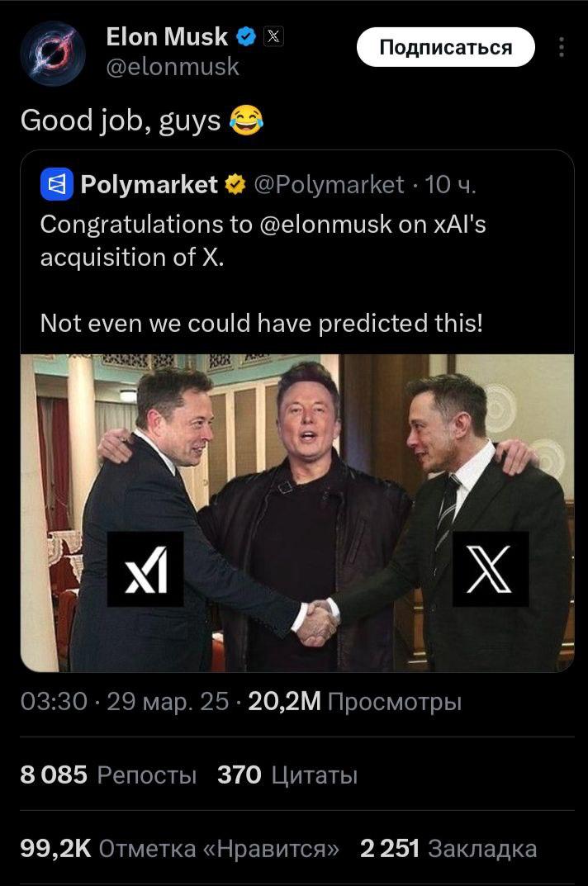Open the 2 251 Закладка bookmarks count
588x886 pixels.
pos(448,849)
